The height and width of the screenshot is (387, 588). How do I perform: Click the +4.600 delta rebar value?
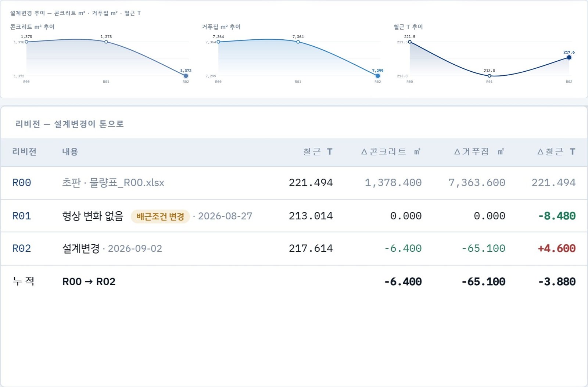coord(557,248)
